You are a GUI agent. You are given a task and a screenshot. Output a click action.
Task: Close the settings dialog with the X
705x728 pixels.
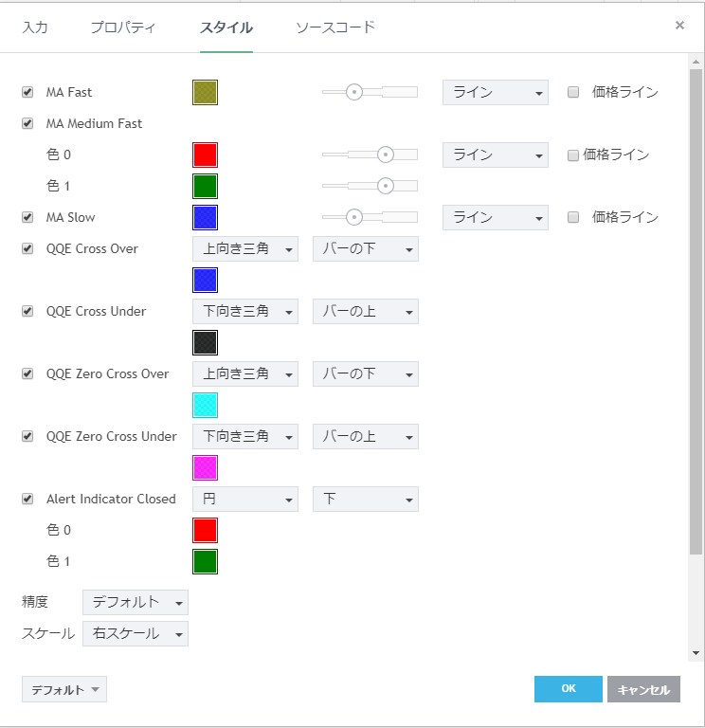tap(679, 26)
